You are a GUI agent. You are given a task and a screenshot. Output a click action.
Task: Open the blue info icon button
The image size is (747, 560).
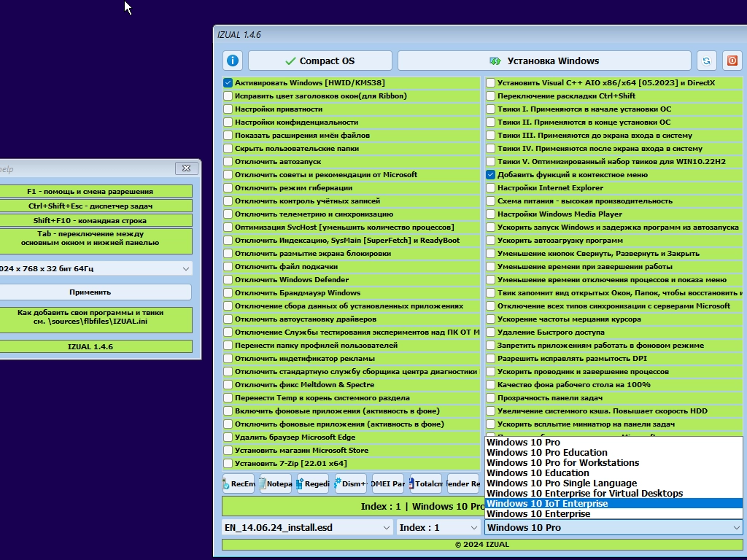coord(232,61)
